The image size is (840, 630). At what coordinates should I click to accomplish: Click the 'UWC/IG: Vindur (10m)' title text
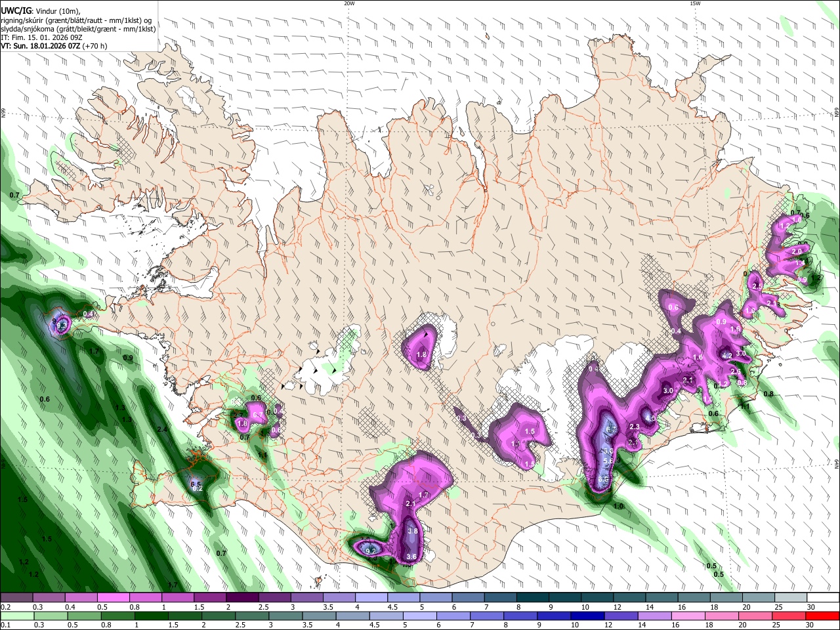pos(41,10)
